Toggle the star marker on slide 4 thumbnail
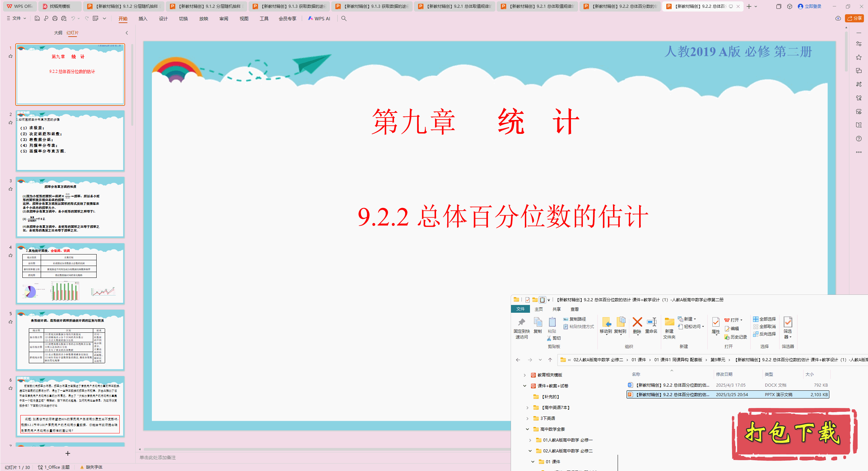 [x=11, y=255]
